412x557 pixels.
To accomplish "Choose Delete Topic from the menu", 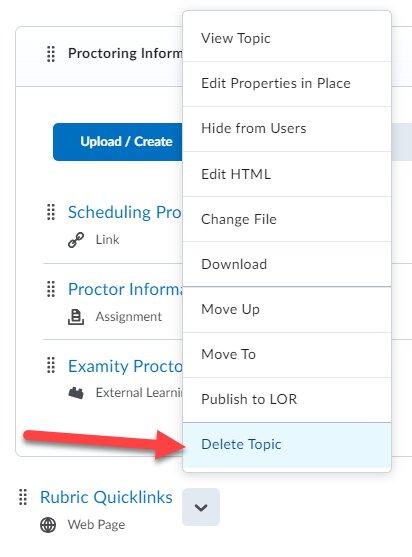I will coord(287,445).
